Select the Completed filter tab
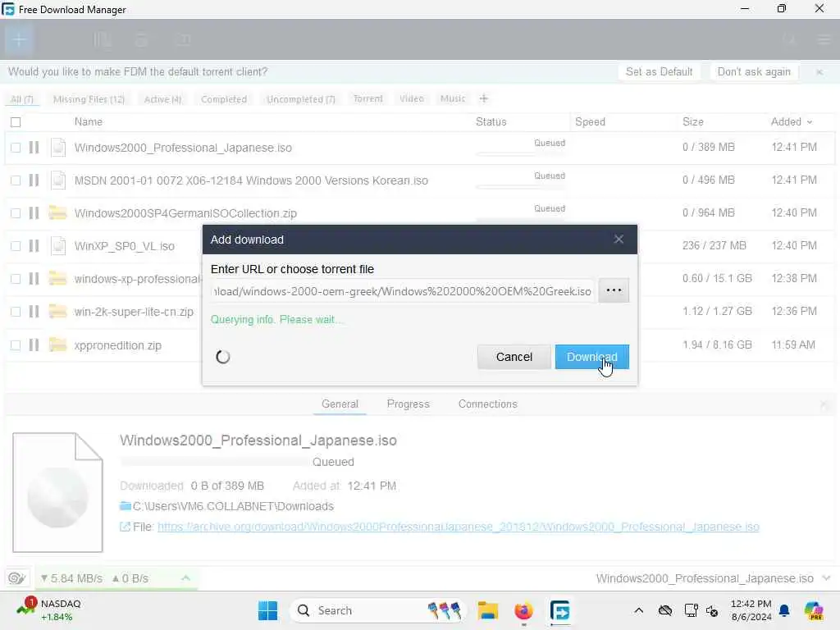Viewport: 840px width, 630px height. [224, 99]
